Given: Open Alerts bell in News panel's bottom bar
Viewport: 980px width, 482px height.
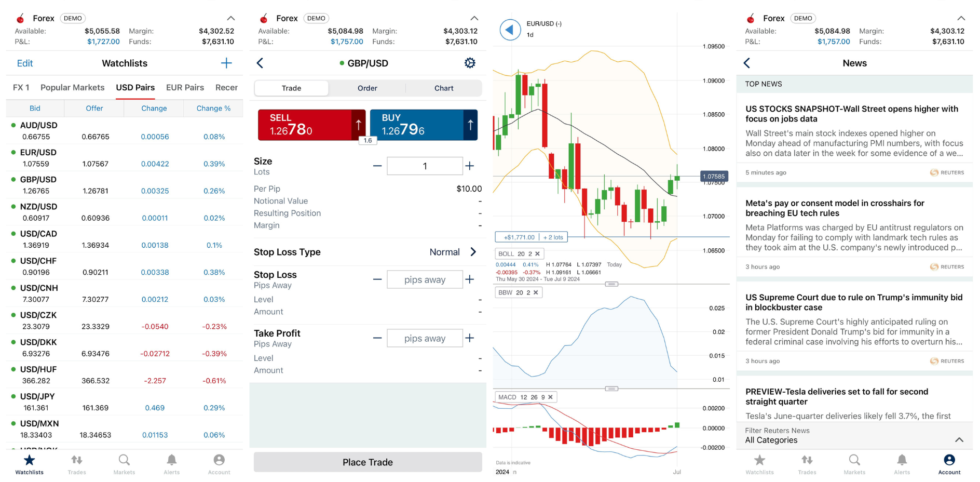Looking at the screenshot, I should (x=902, y=464).
